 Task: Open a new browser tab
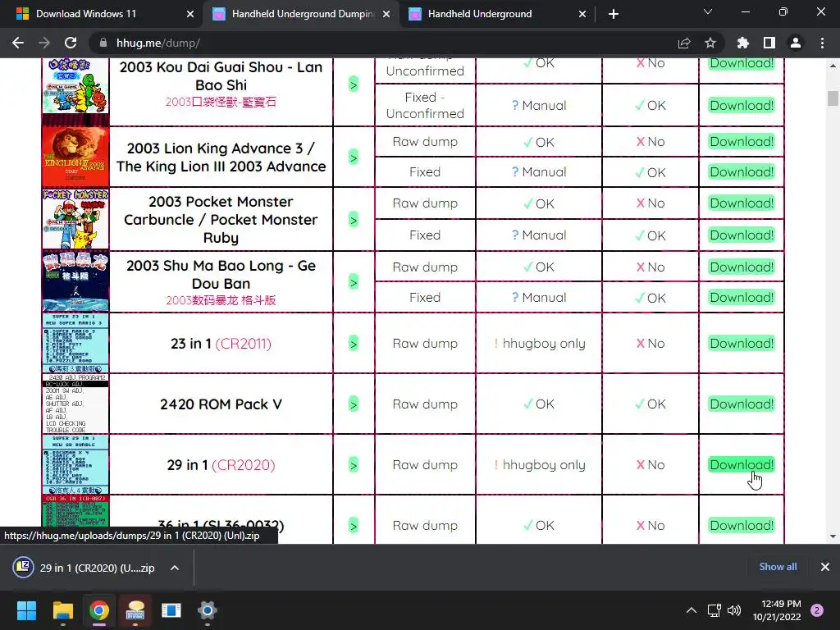(x=614, y=14)
